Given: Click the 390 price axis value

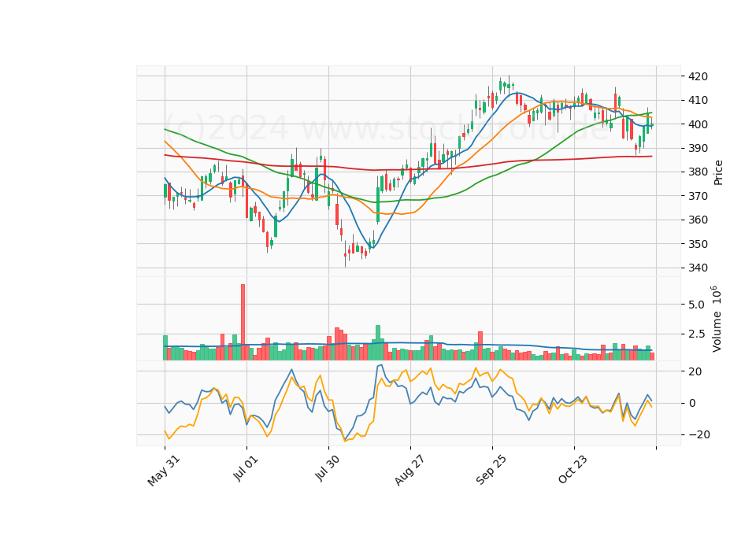Looking at the screenshot, I should click(699, 149).
